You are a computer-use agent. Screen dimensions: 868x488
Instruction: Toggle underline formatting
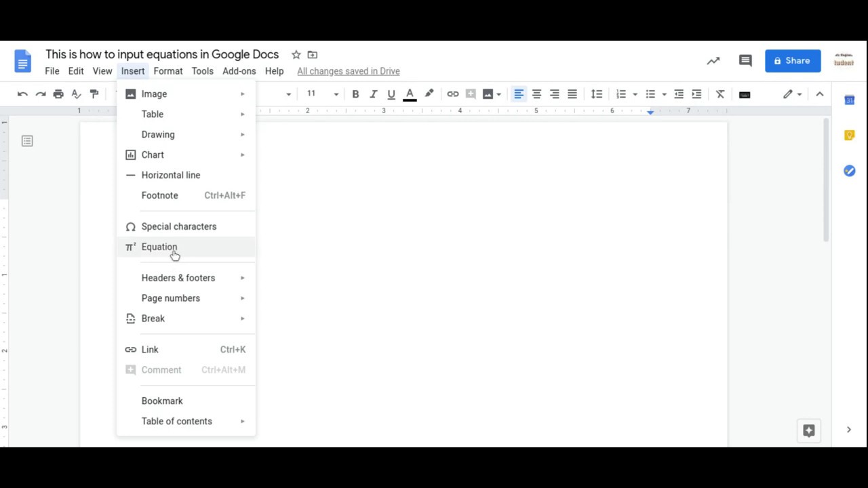[391, 94]
